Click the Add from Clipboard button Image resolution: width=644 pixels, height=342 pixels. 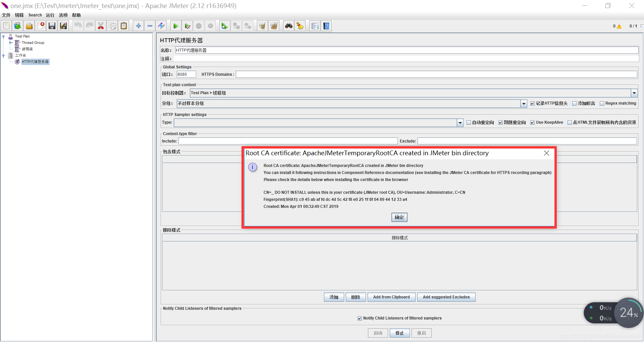tap(391, 297)
